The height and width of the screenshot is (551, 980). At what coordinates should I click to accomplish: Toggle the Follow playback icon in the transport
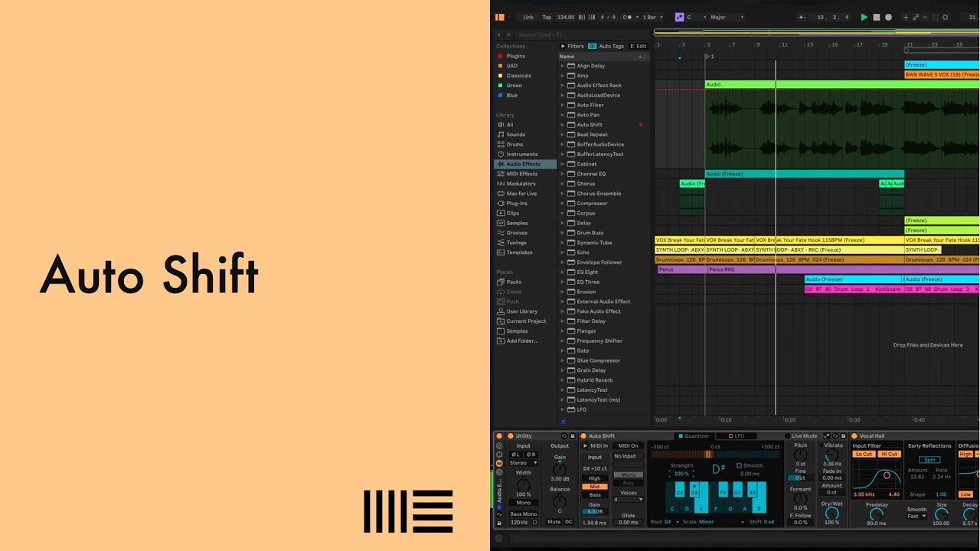point(802,17)
